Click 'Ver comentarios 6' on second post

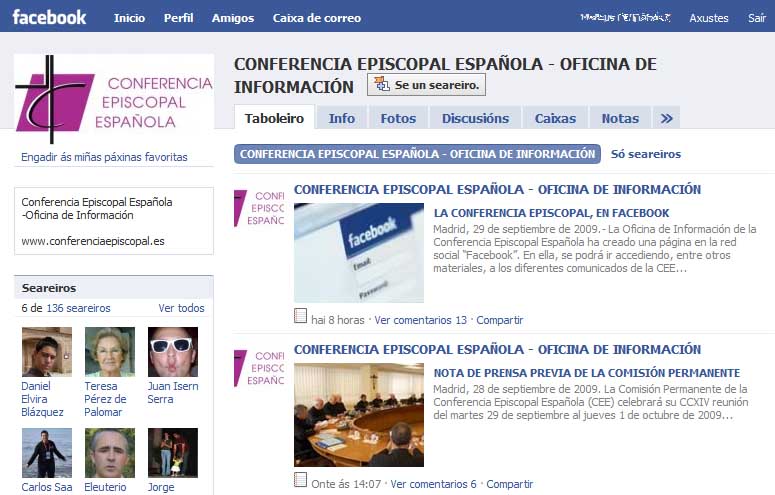433,484
